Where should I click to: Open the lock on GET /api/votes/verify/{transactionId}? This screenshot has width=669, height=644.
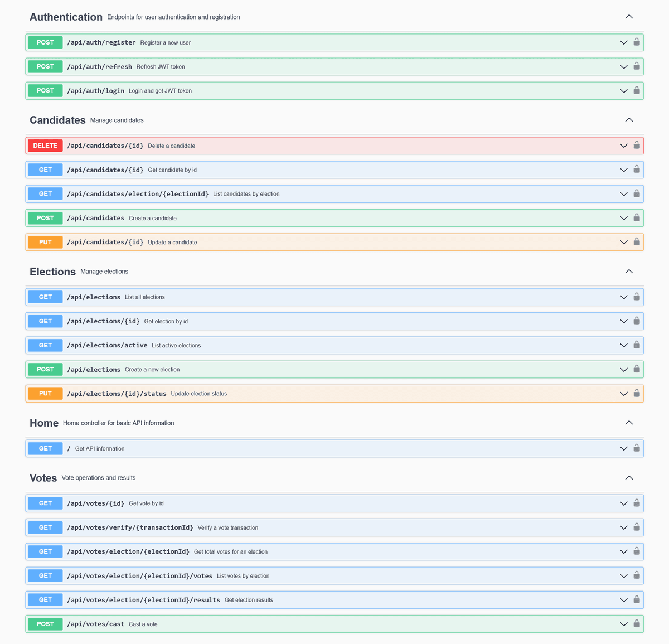(x=636, y=527)
